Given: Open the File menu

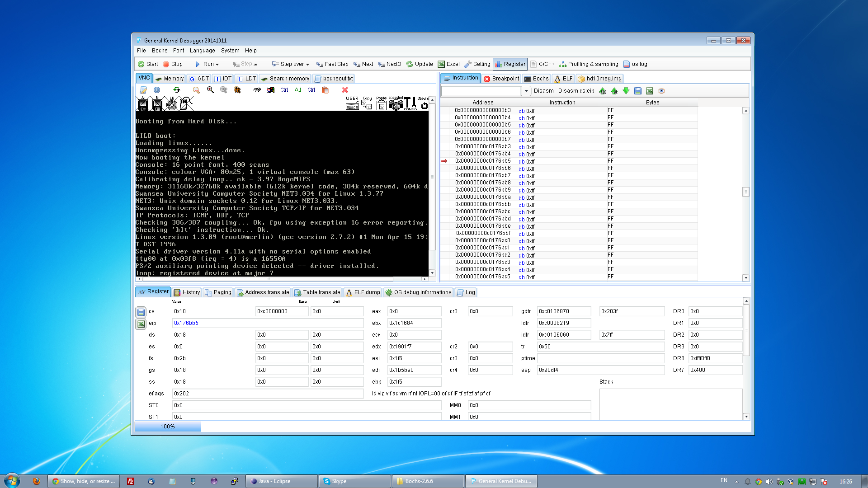Looking at the screenshot, I should [x=142, y=51].
